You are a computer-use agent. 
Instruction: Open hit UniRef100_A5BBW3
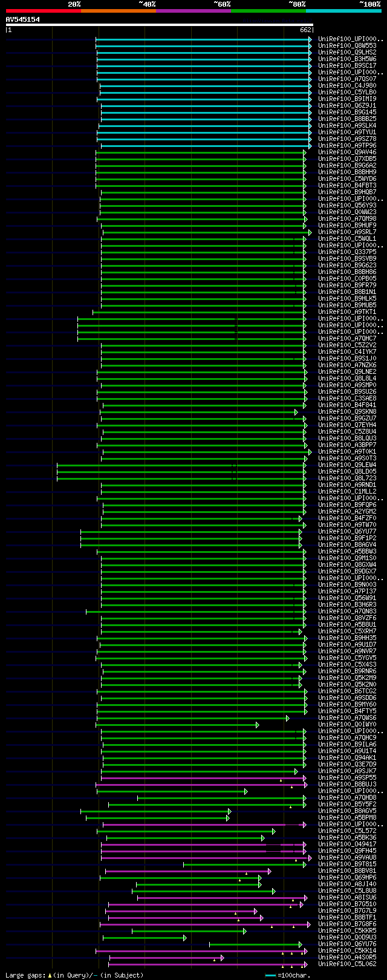click(347, 551)
